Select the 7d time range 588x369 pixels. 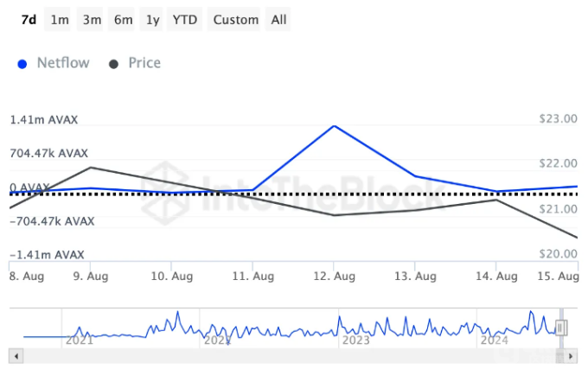pyautogui.click(x=29, y=20)
